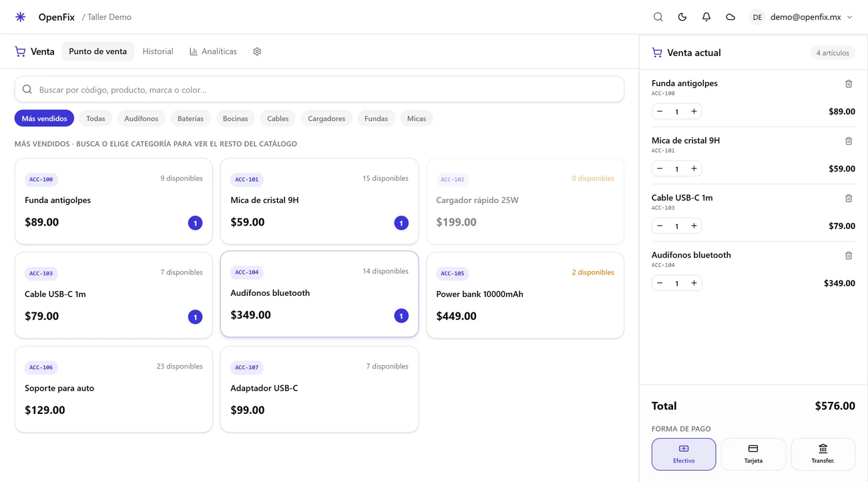Filter products by Audífonos
Image resolution: width=868 pixels, height=482 pixels.
click(x=141, y=119)
